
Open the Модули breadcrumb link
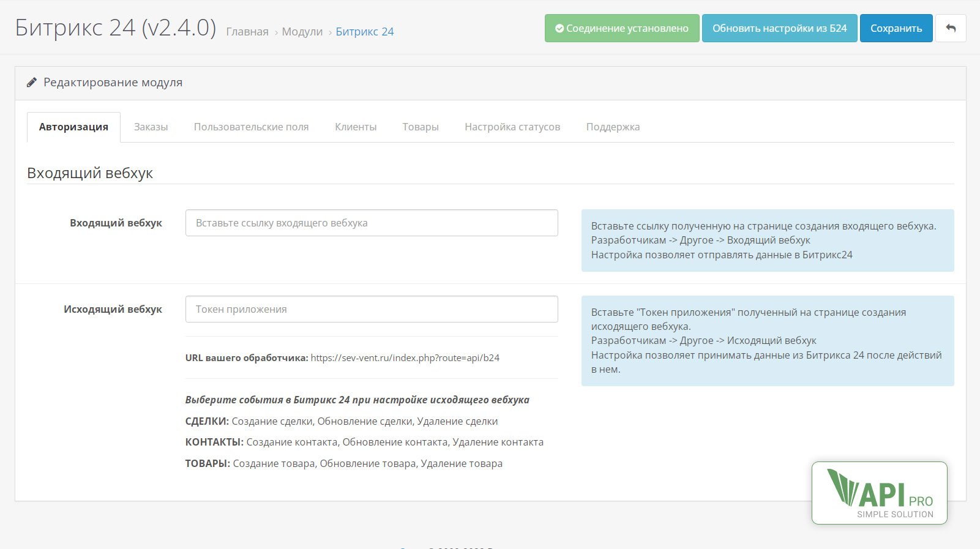pos(302,32)
